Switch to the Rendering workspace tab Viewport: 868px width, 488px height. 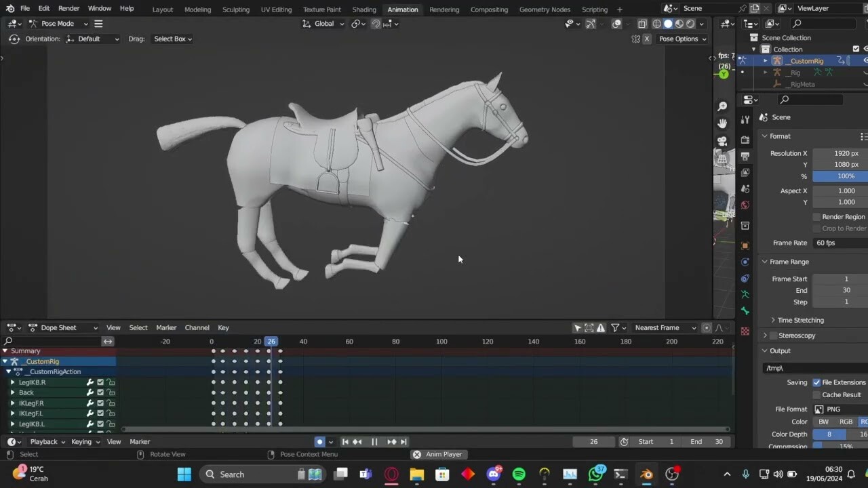click(445, 9)
